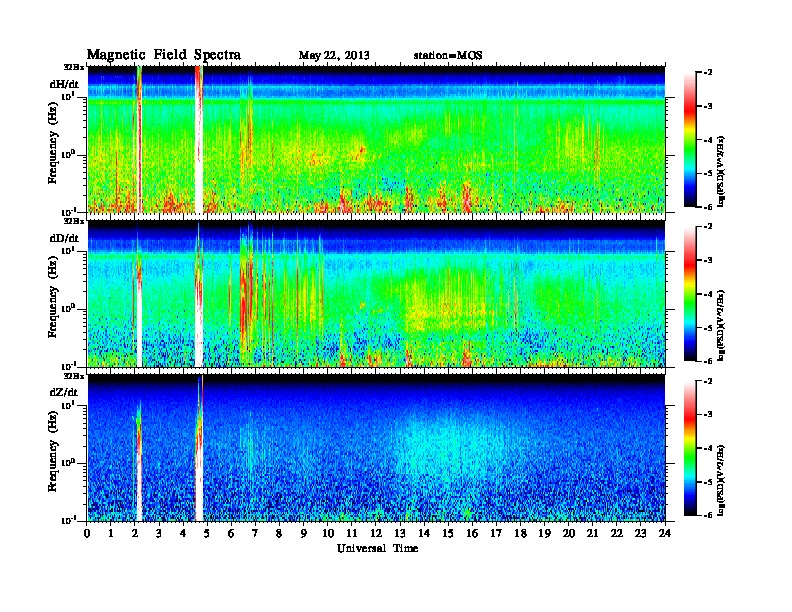Click the "-3" value on dZ/dt color bar
The image size is (792, 612).
pos(709,415)
